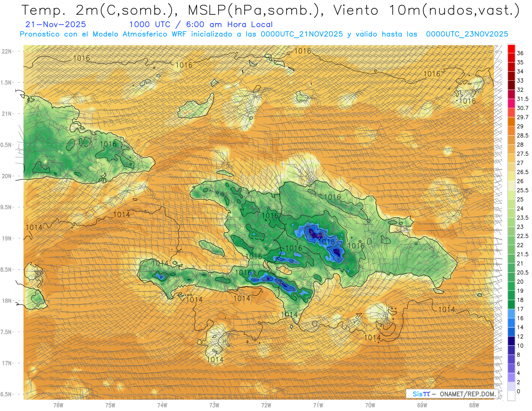The width and height of the screenshot is (532, 411).
Task: Click the "71W" longitude axis label
Action: coord(318,405)
